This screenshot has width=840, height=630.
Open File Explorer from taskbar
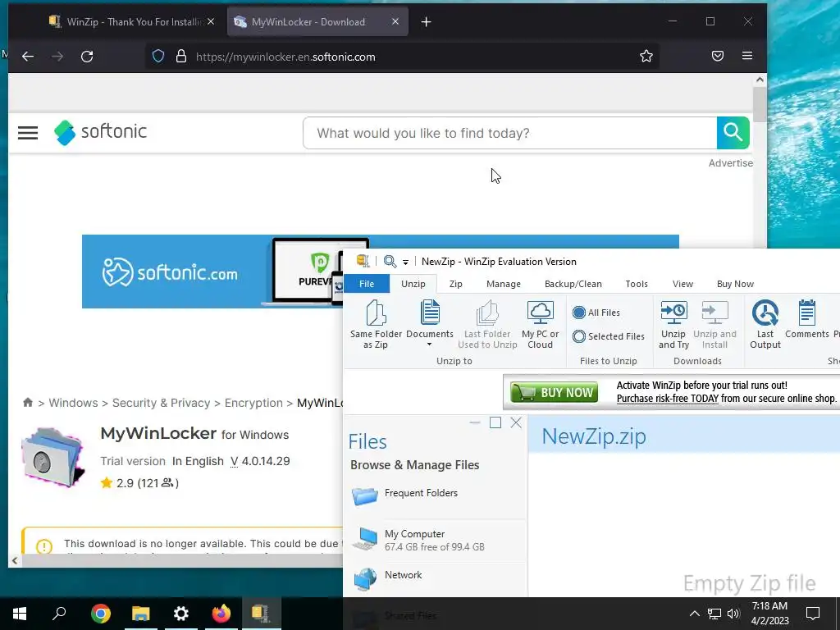click(141, 614)
